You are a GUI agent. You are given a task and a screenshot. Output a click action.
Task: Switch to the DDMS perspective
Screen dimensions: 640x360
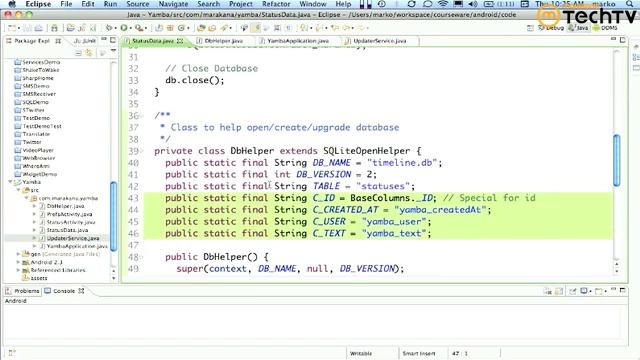pyautogui.click(x=605, y=28)
